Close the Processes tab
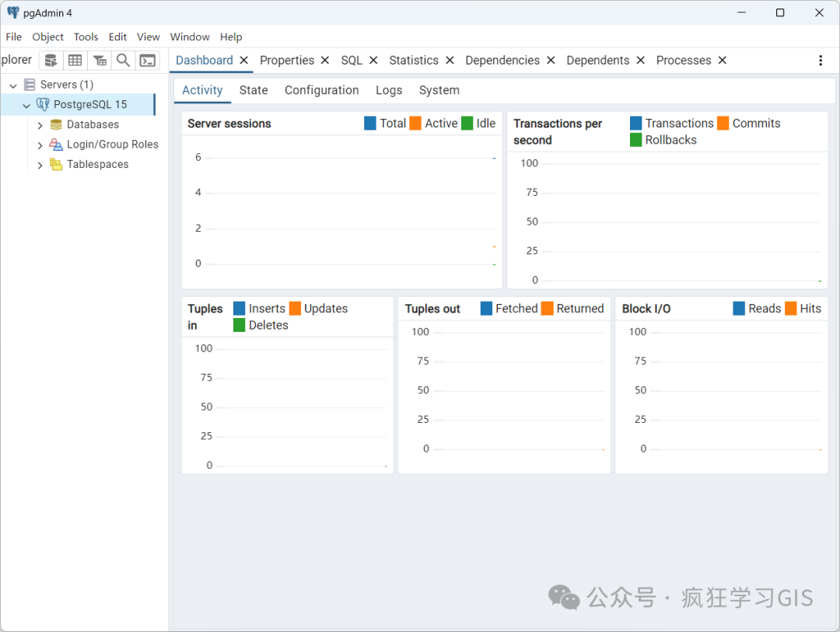Screen dimensions: 840x632 click(x=722, y=60)
